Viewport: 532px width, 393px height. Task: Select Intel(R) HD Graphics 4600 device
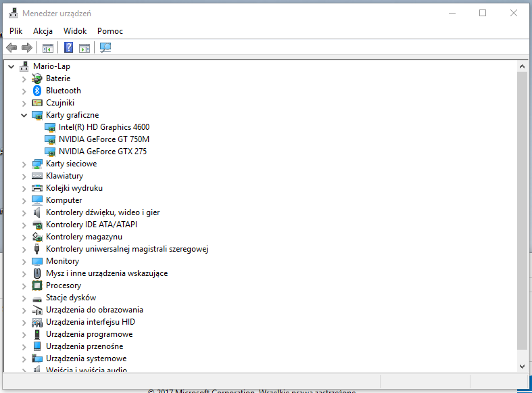pos(104,127)
